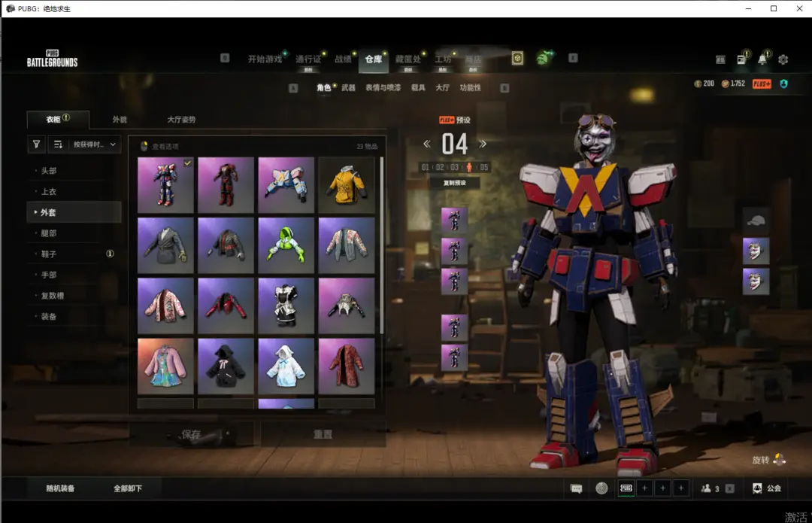Open friends list showing 3
Screen dimensions: 812x523
(710, 488)
